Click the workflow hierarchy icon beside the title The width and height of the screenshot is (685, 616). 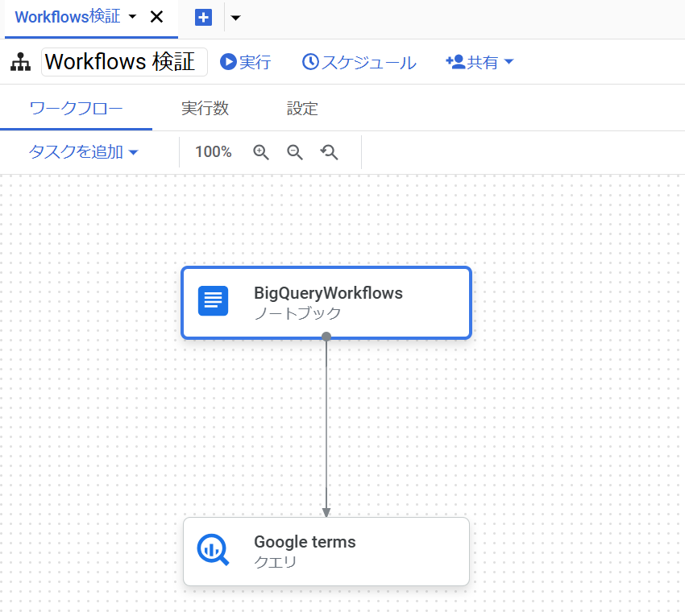pyautogui.click(x=20, y=62)
